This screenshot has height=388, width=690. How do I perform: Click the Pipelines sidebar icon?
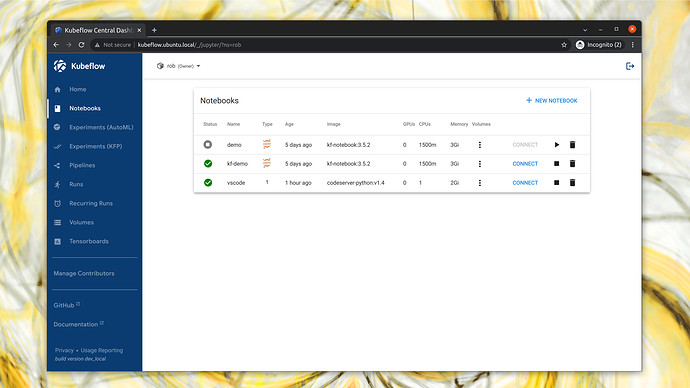[x=57, y=165]
